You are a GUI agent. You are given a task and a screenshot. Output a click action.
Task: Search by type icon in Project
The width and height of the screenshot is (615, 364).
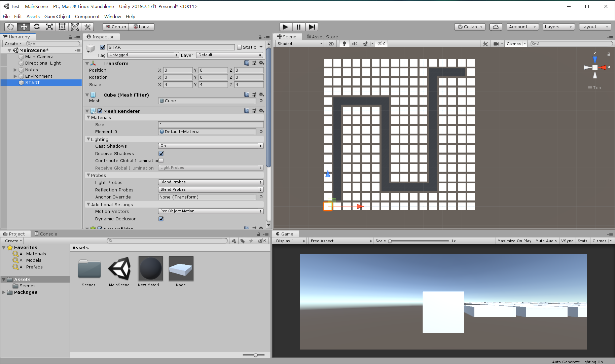coord(234,241)
